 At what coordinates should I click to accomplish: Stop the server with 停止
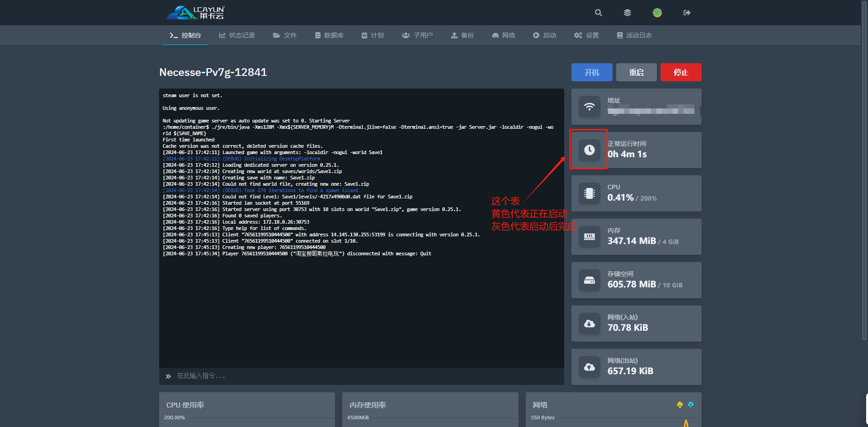point(681,72)
